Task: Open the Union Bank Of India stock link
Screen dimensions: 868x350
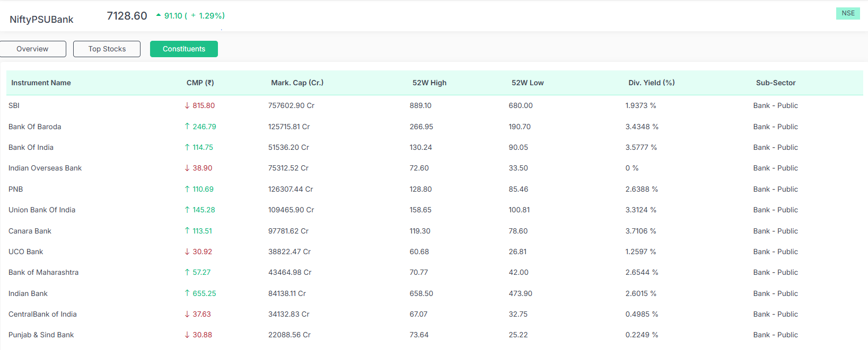Action: [x=42, y=210]
